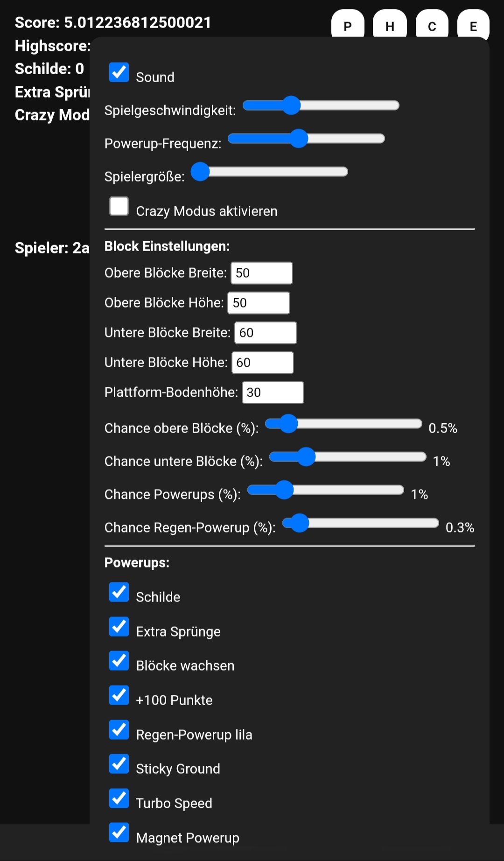Image resolution: width=504 pixels, height=861 pixels.
Task: Disable Extra Sprünge powerup
Action: pos(119,627)
